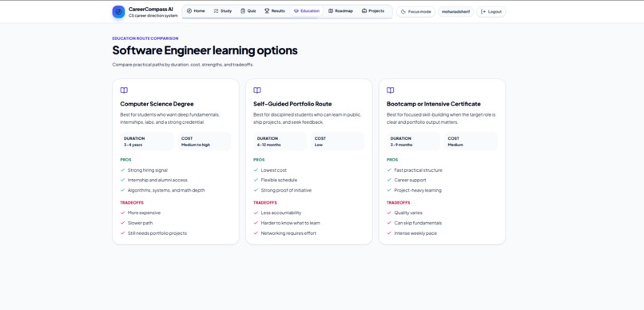Click the Medium cost box on Bootcamp card
Image resolution: width=644 pixels, height=310 pixels.
[x=471, y=141]
